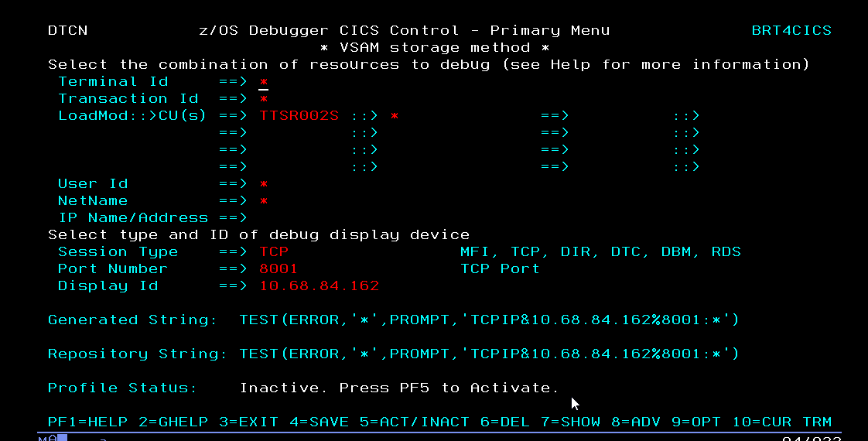Click the CU asterisk field after TTSR002S

tap(395, 115)
